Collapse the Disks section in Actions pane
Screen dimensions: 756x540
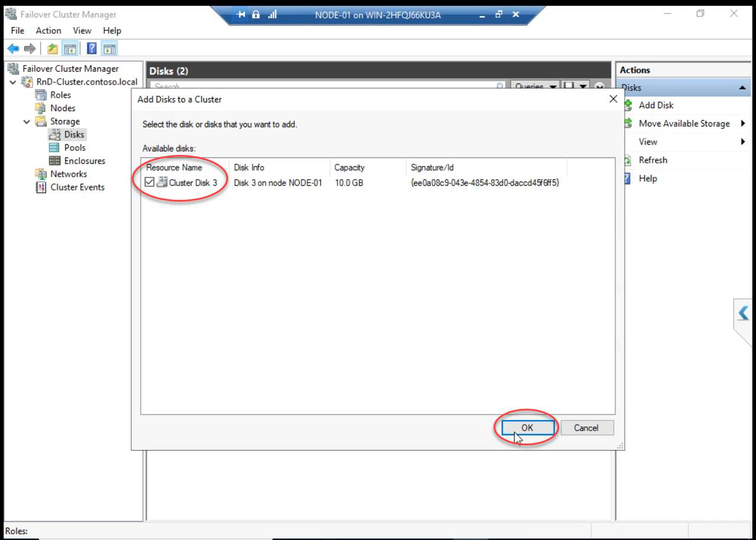(x=742, y=88)
